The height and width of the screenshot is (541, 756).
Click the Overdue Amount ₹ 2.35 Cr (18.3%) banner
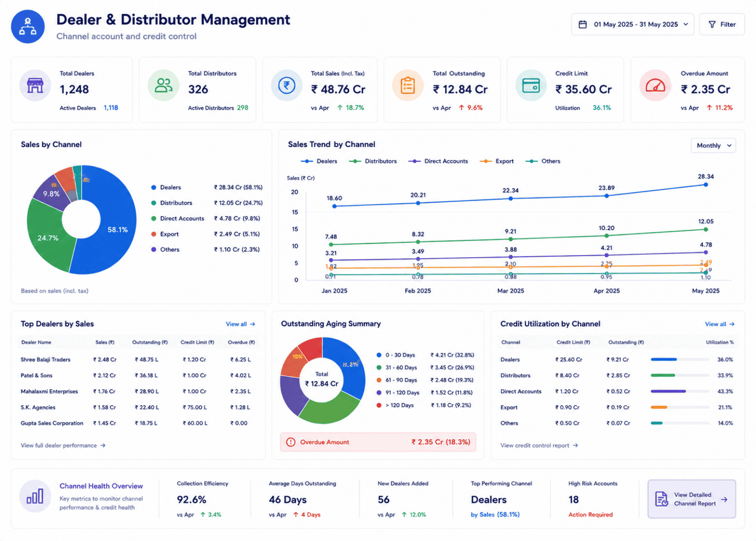click(x=378, y=442)
